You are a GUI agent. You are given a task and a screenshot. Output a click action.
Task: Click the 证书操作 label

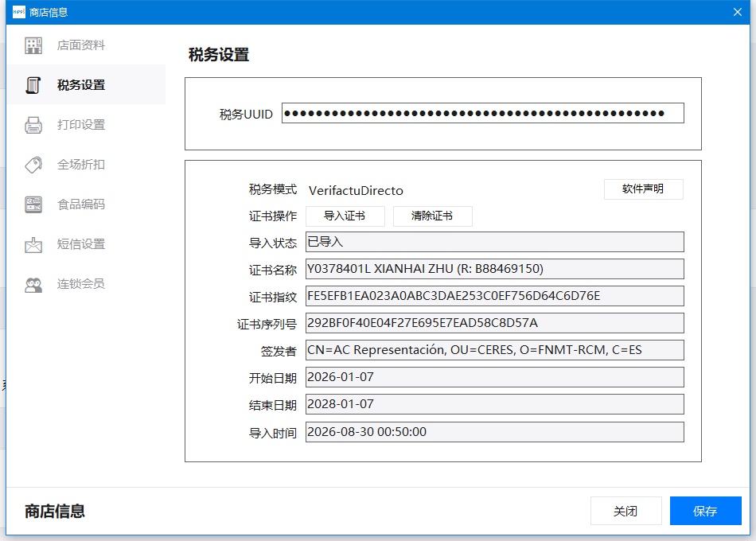[273, 216]
